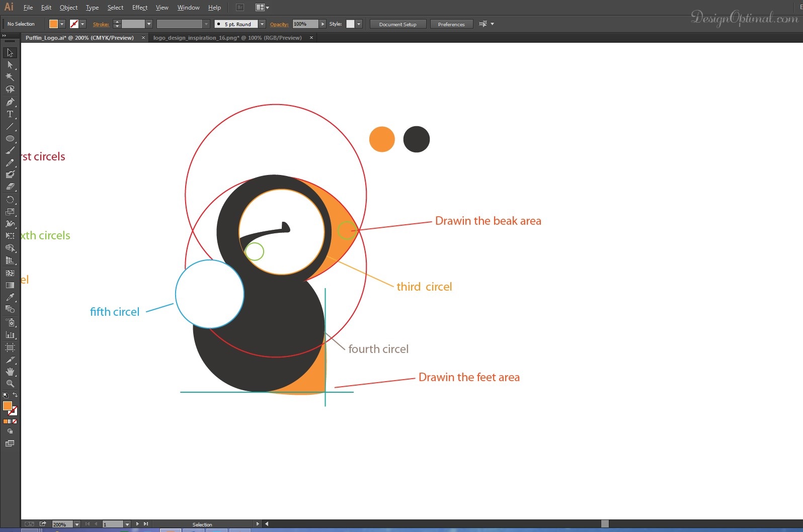
Task: Select the Slice tool
Action: point(10,360)
